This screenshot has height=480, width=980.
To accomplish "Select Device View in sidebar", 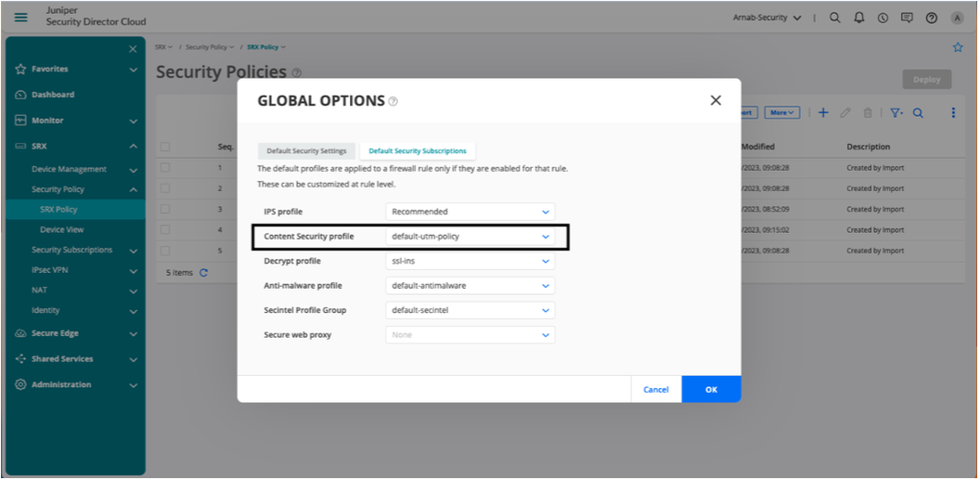I will (x=61, y=229).
